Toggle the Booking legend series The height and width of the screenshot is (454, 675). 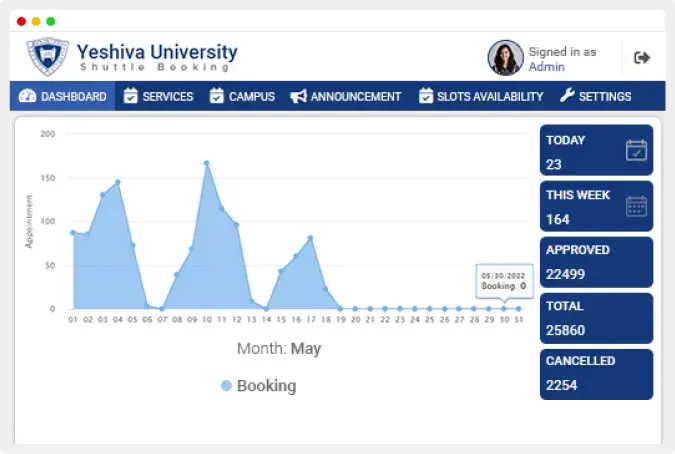pos(266,386)
